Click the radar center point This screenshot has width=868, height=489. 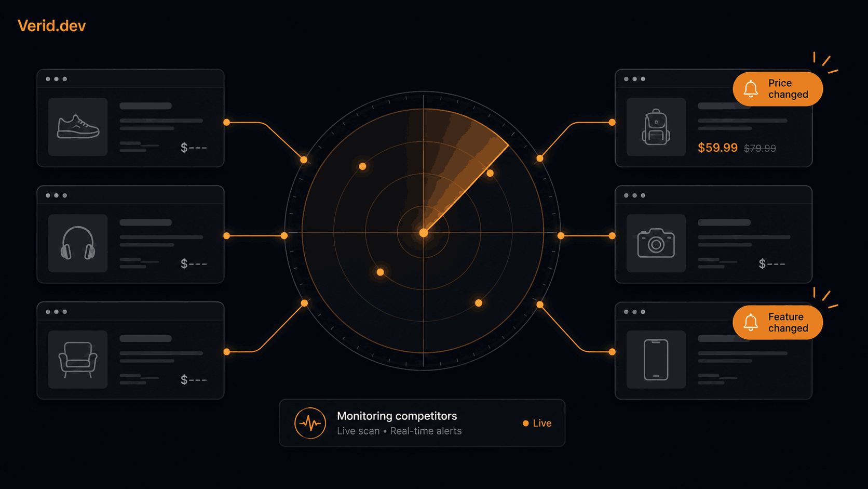click(424, 233)
